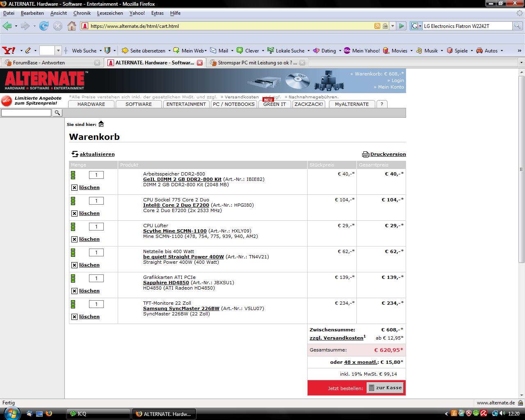Delete the Scythe Mine SCMN-1100 item
The height and width of the screenshot is (420, 525).
point(86,239)
